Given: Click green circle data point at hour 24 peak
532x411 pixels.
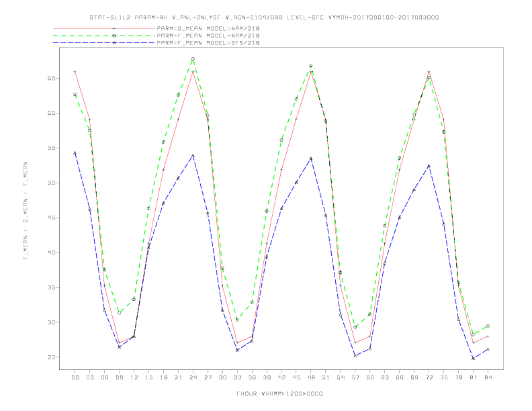Looking at the screenshot, I should pyautogui.click(x=193, y=59).
